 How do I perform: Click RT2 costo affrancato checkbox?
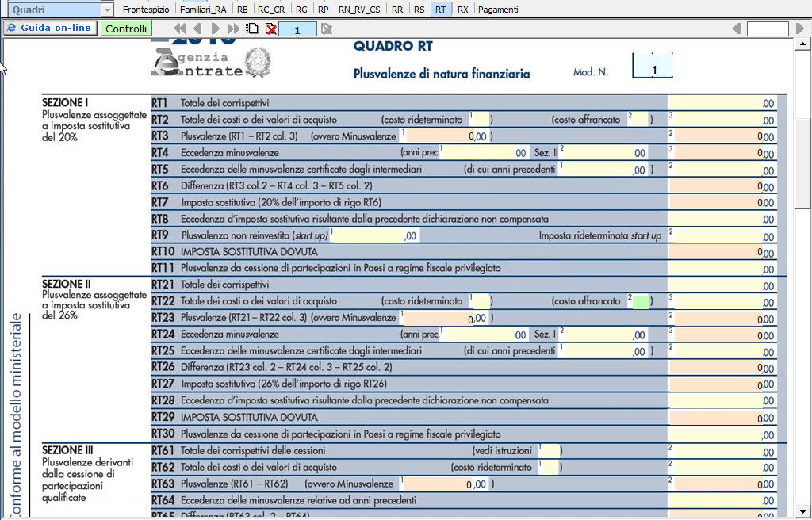pyautogui.click(x=641, y=120)
